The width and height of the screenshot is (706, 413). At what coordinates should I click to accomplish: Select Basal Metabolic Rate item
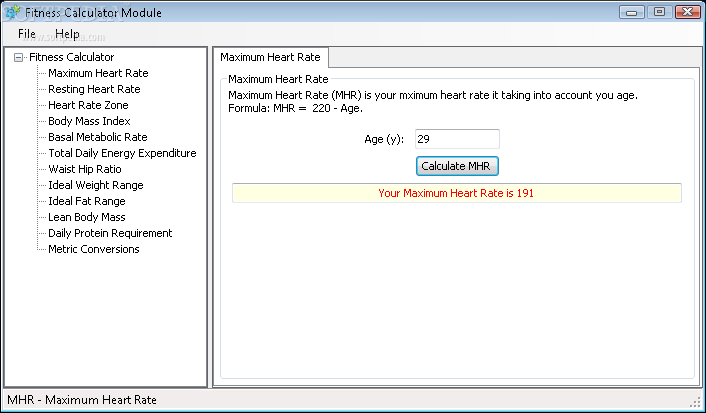click(x=98, y=137)
